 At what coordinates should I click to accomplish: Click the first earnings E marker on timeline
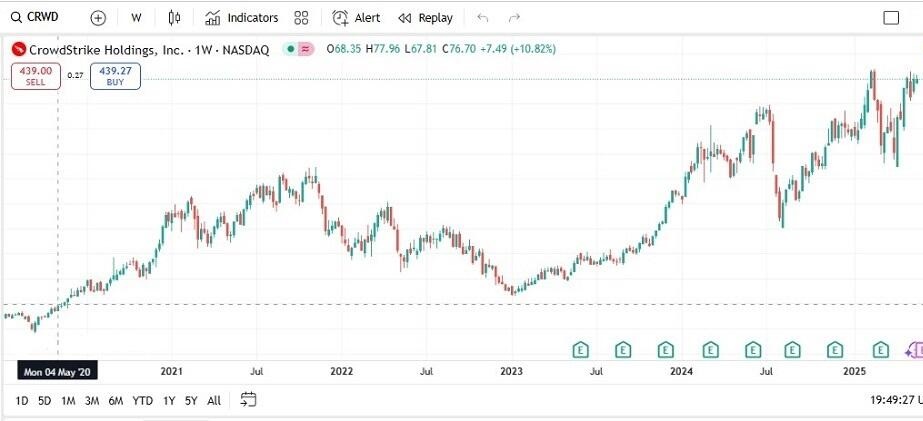click(580, 349)
